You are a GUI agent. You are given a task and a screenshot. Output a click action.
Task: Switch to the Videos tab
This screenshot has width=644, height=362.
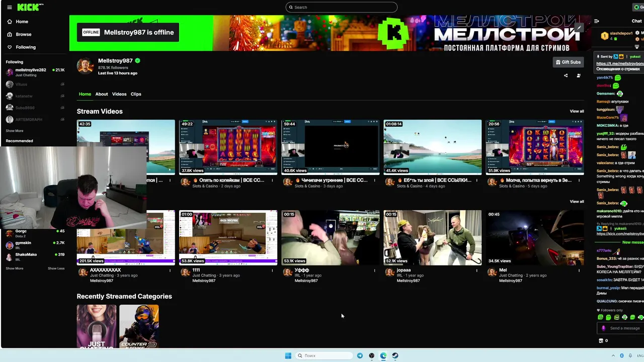click(119, 94)
